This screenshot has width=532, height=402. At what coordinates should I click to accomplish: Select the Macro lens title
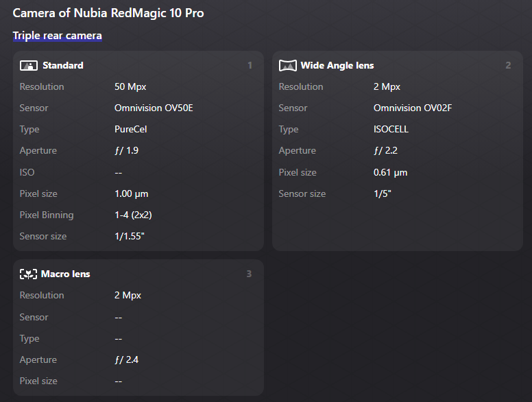click(66, 274)
